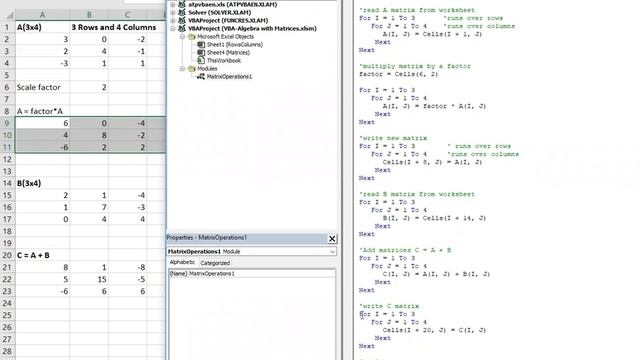Click cell B22 showing 15
The height and width of the screenshot is (360, 640).
click(89, 280)
